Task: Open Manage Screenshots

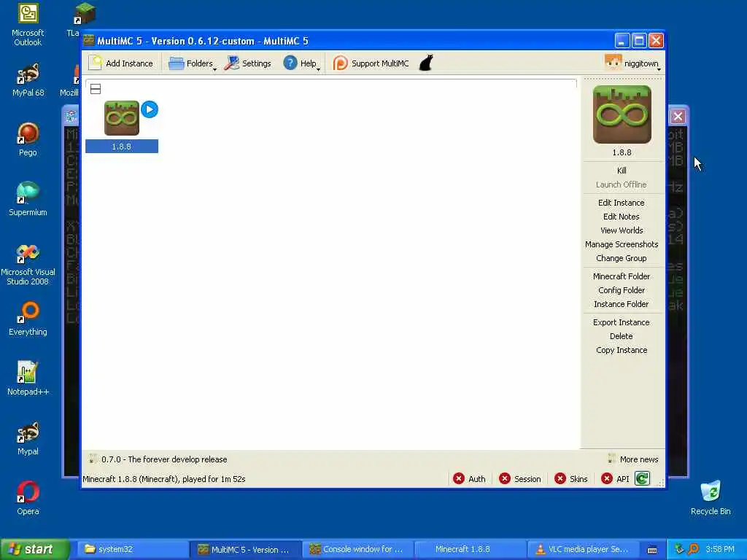Action: [622, 244]
